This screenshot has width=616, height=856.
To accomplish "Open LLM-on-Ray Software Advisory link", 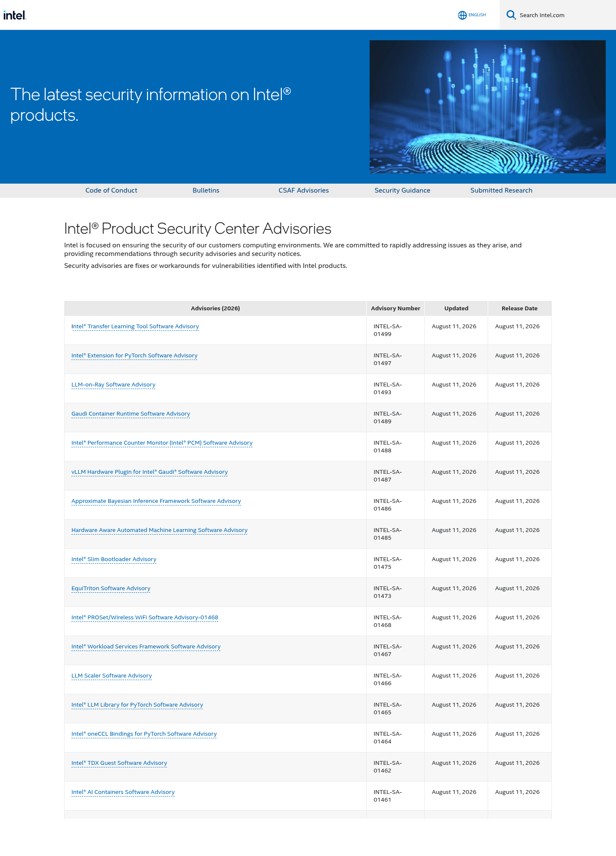I will point(113,385).
